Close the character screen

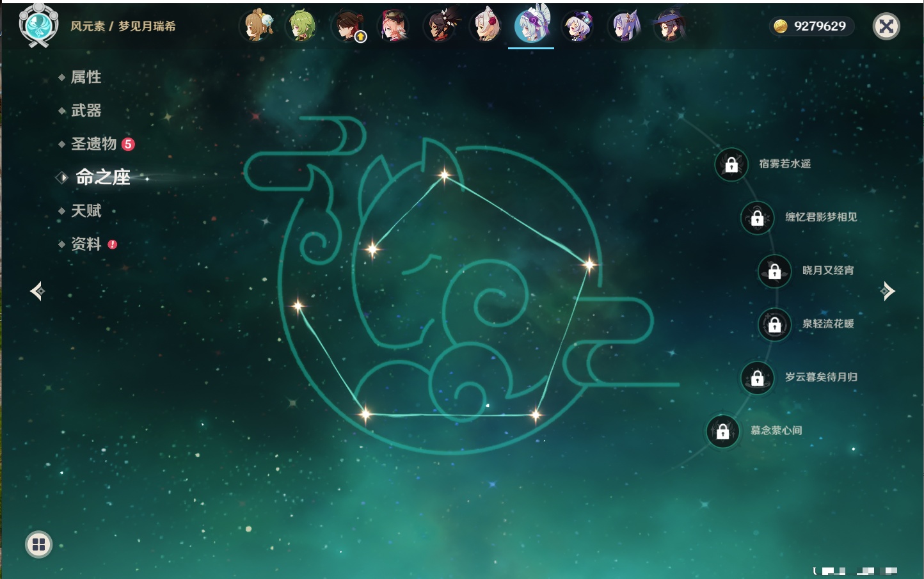(886, 26)
